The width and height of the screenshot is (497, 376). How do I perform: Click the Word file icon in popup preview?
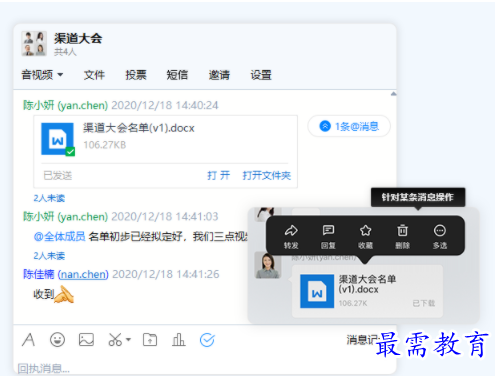pos(317,291)
